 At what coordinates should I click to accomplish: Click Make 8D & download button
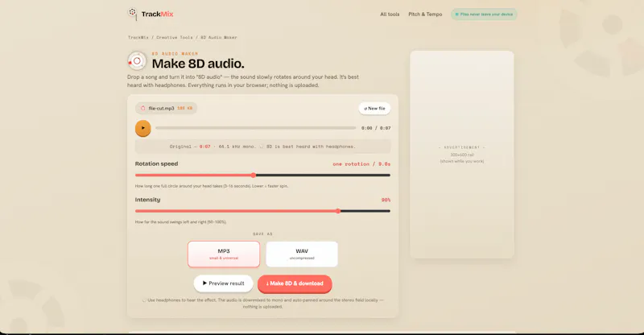[x=295, y=283]
